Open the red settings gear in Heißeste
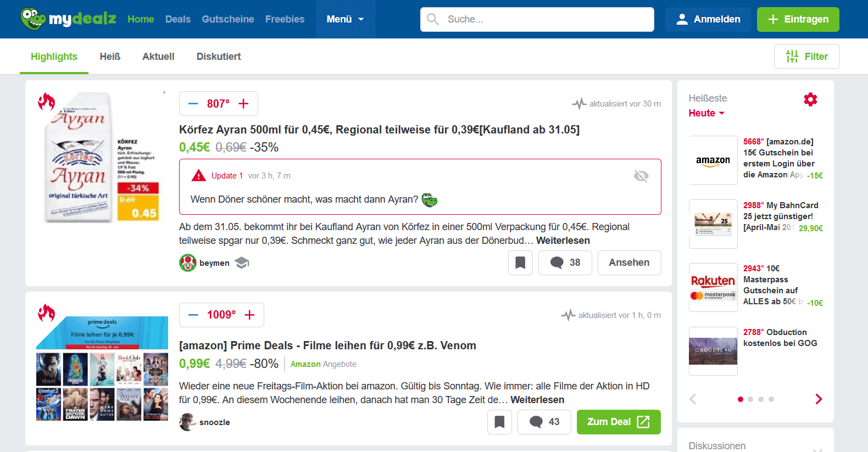868x452 pixels. [x=810, y=99]
